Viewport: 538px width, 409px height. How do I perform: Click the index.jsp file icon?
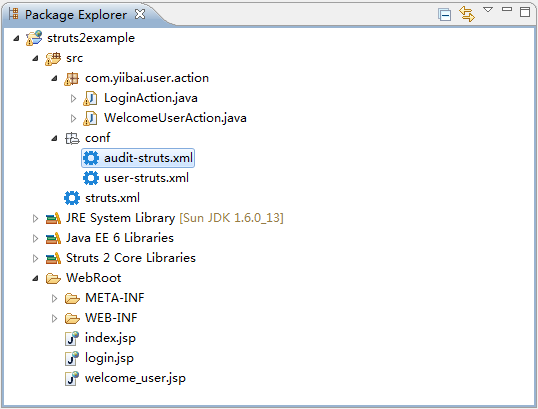pos(72,338)
